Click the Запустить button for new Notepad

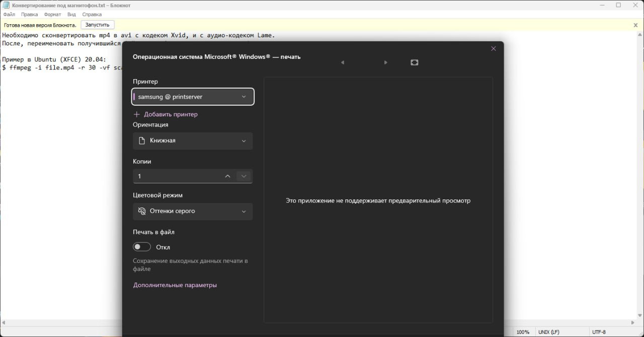point(97,25)
